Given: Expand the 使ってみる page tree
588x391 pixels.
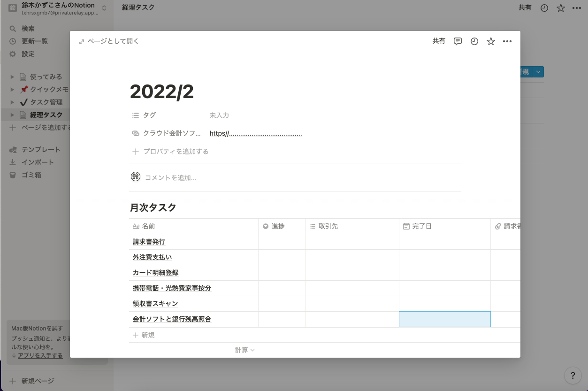Looking at the screenshot, I should 13,77.
